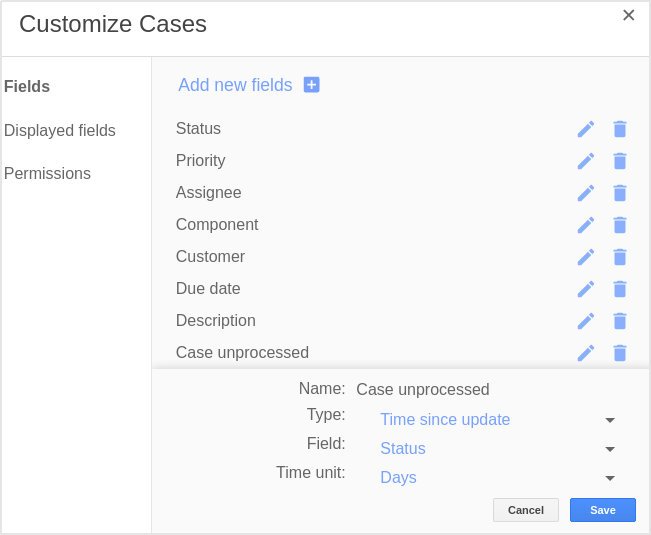Delete the Priority field using trash icon
This screenshot has height=535, width=651.
[x=620, y=161]
